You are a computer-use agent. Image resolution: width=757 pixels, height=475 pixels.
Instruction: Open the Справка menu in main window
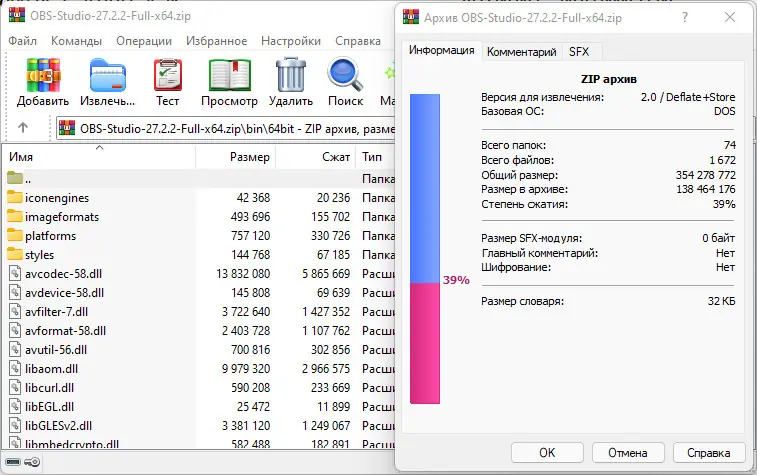[358, 41]
